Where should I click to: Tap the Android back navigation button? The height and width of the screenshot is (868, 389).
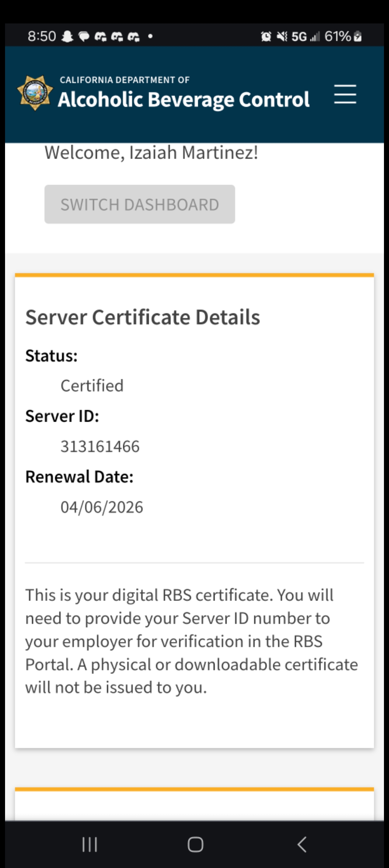click(302, 844)
